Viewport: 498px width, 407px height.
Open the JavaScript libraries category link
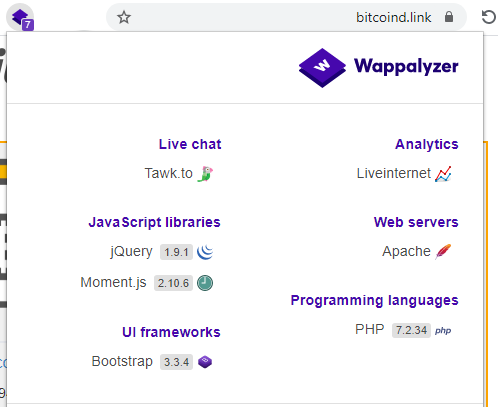(x=154, y=222)
